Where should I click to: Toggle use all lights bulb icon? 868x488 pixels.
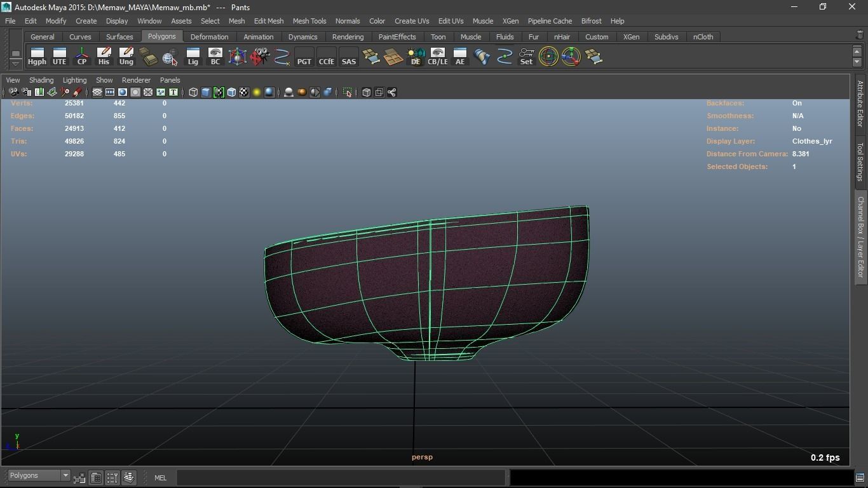click(257, 93)
